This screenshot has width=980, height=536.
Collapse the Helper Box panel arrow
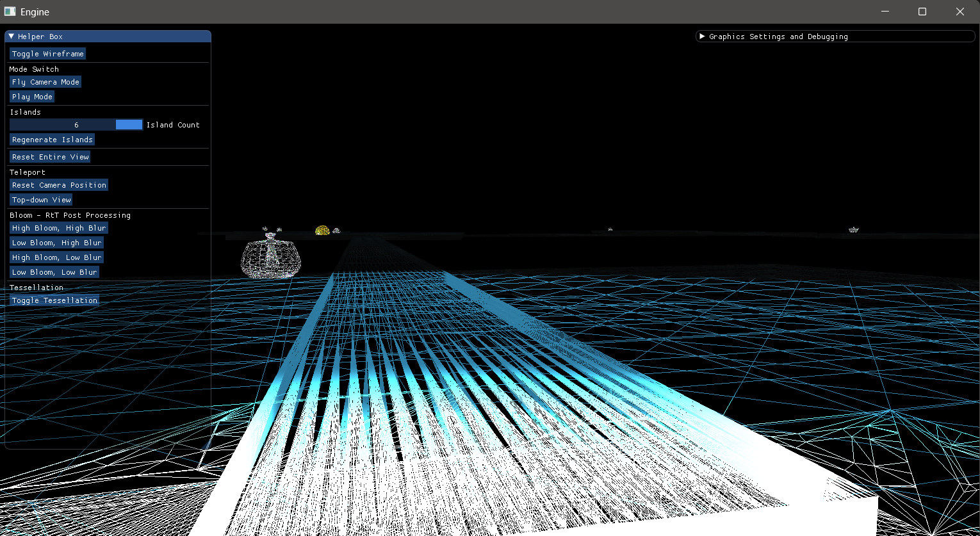12,37
